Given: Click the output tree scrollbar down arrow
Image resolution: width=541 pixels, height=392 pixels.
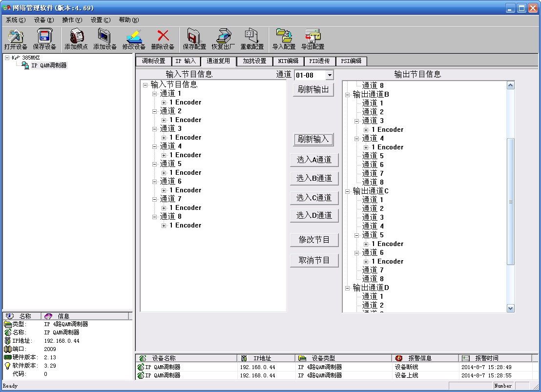Looking at the screenshot, I should (x=511, y=308).
